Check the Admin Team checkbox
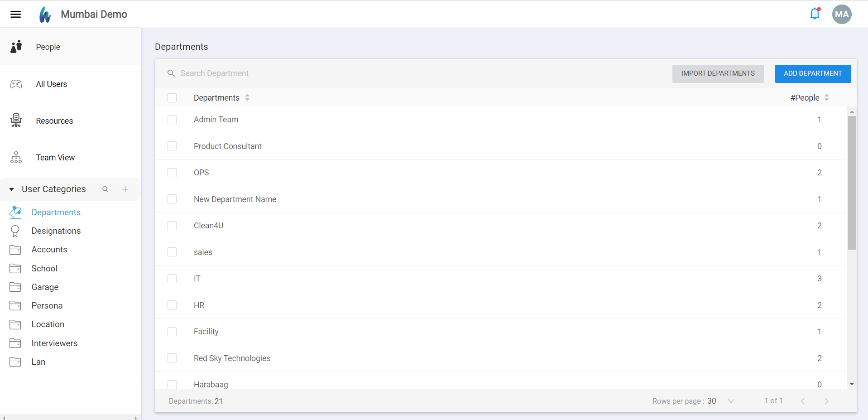The width and height of the screenshot is (868, 420). [172, 120]
